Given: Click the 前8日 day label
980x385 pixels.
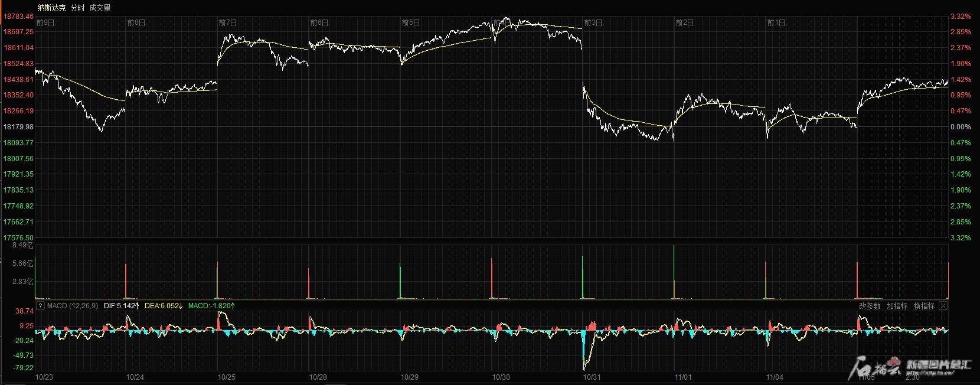Looking at the screenshot, I should (136, 22).
